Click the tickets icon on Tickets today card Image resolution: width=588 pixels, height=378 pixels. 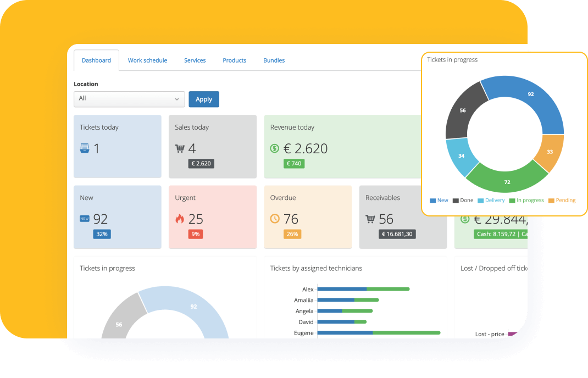(84, 148)
